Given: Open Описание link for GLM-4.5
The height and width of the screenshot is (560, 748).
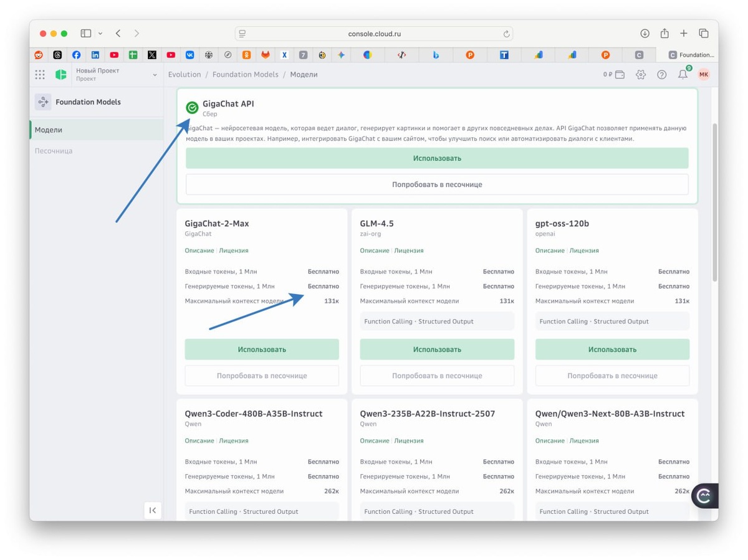Looking at the screenshot, I should pos(375,250).
